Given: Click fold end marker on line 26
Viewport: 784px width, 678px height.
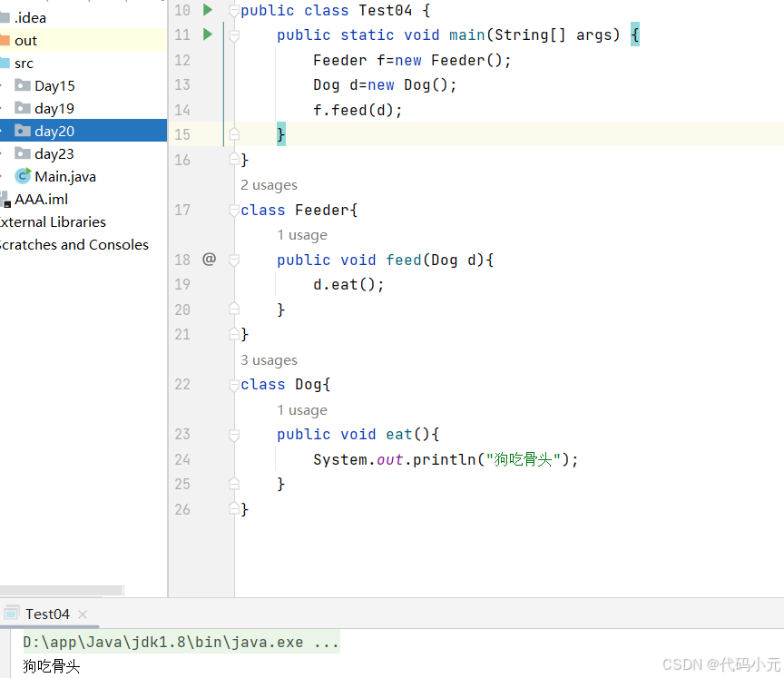Looking at the screenshot, I should pos(233,508).
